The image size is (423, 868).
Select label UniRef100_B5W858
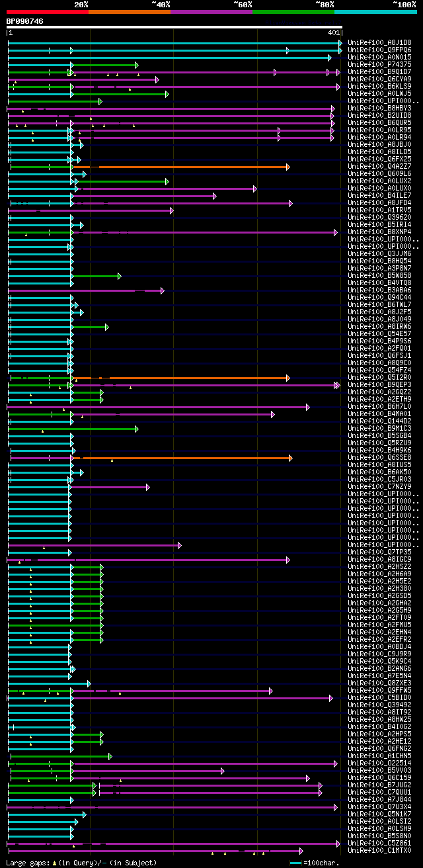(x=379, y=275)
